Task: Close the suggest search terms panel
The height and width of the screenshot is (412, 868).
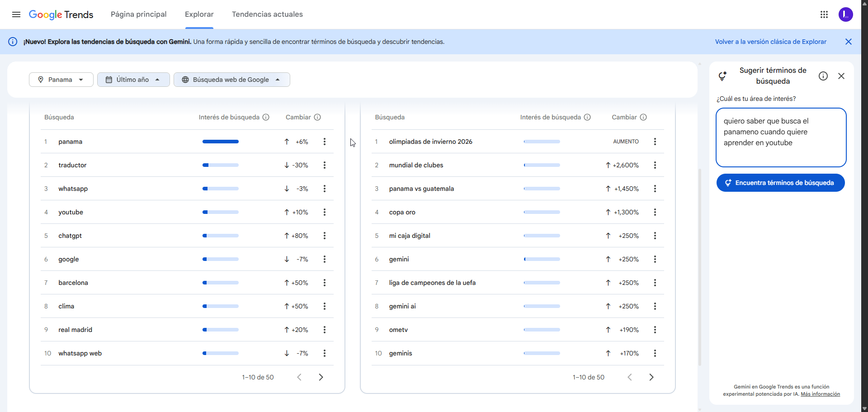Action: click(x=841, y=76)
